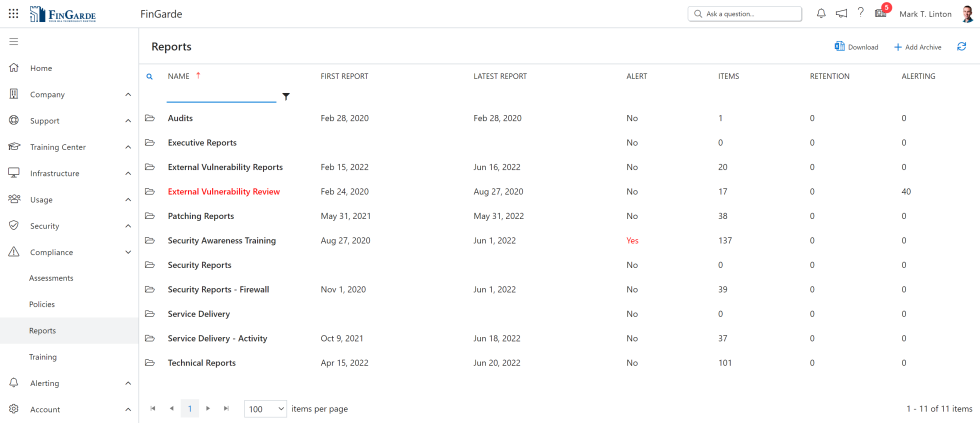Click the Download button

pyautogui.click(x=856, y=47)
